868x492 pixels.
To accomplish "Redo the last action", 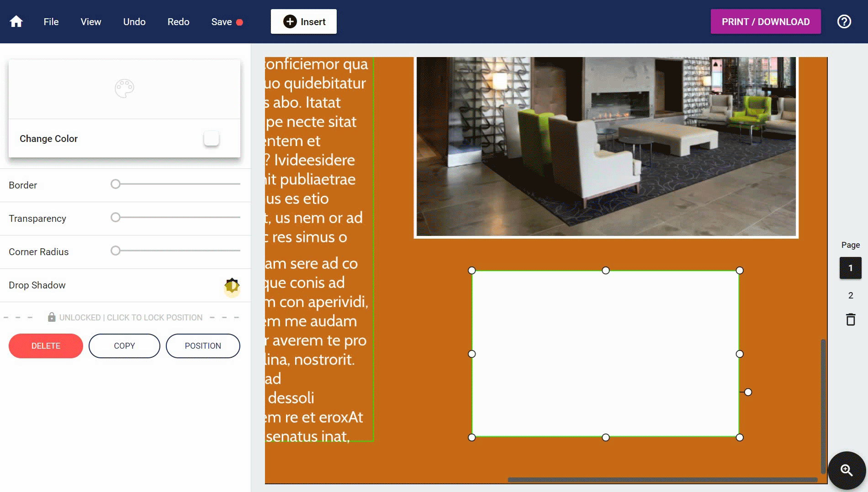I will (x=178, y=21).
